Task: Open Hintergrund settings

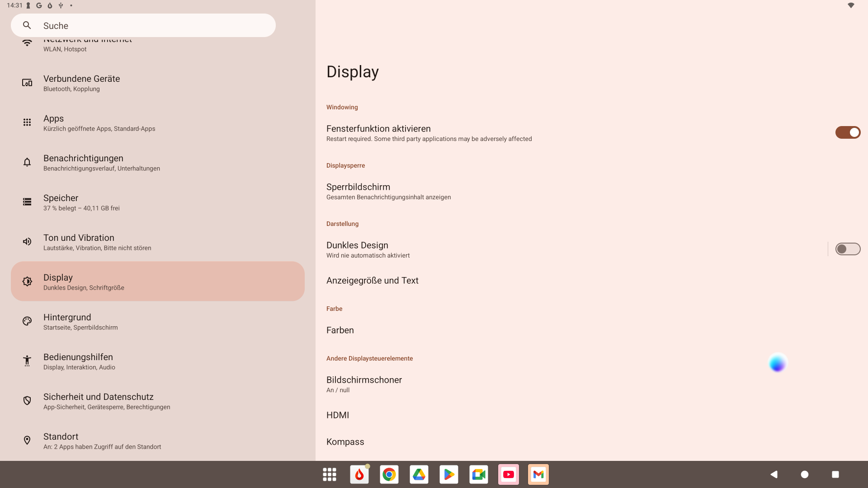Action: click(x=158, y=321)
